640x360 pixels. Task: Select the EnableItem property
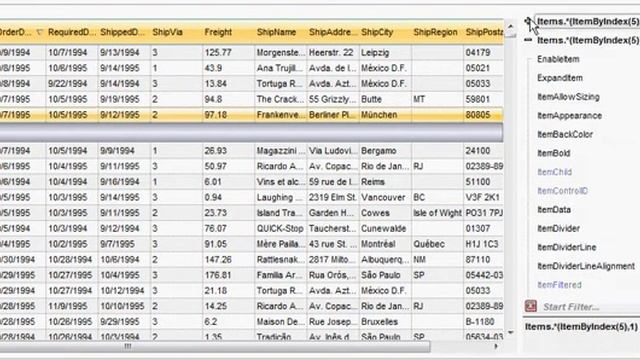(558, 59)
